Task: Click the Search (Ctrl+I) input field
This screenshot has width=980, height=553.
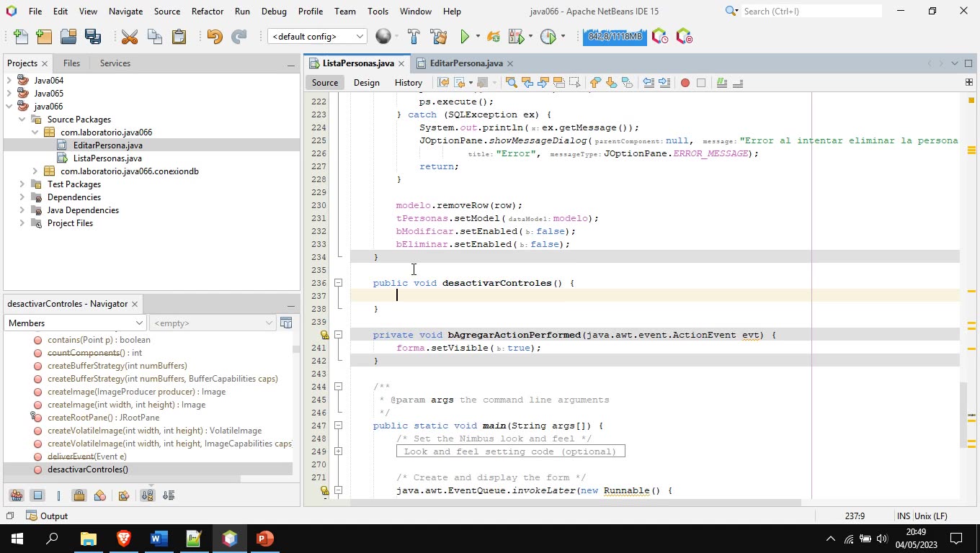Action: [x=811, y=11]
